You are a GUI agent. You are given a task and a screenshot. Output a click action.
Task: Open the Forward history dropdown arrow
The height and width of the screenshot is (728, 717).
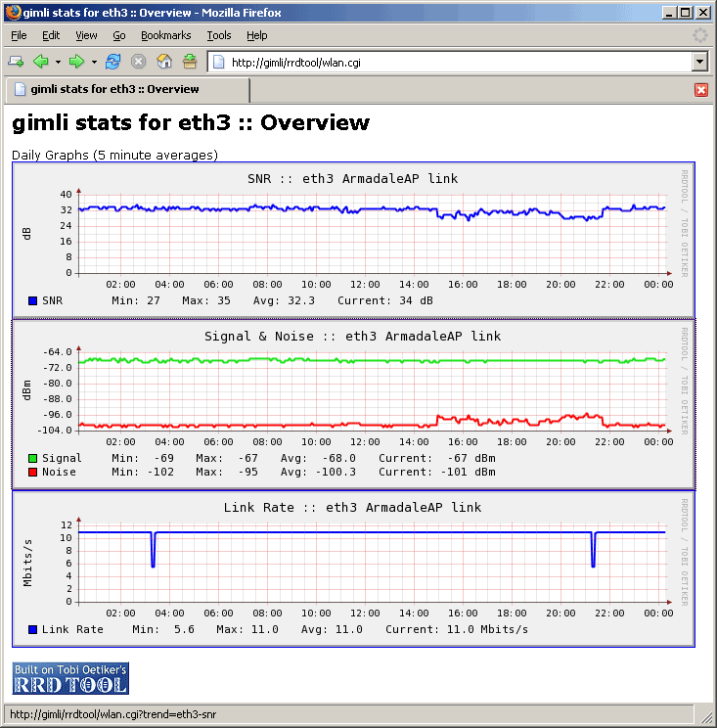94,62
